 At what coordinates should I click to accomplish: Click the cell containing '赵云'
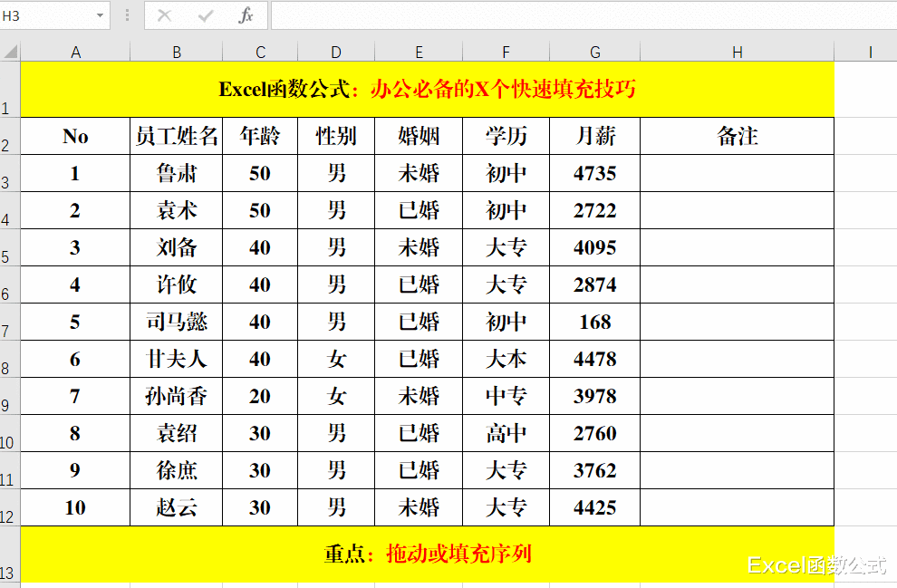pos(176,508)
